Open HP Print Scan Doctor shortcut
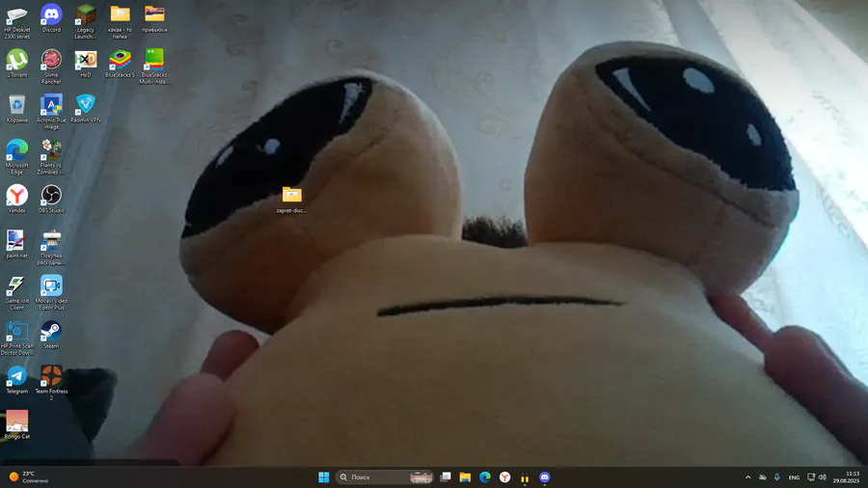The width and height of the screenshot is (868, 488). (17, 339)
